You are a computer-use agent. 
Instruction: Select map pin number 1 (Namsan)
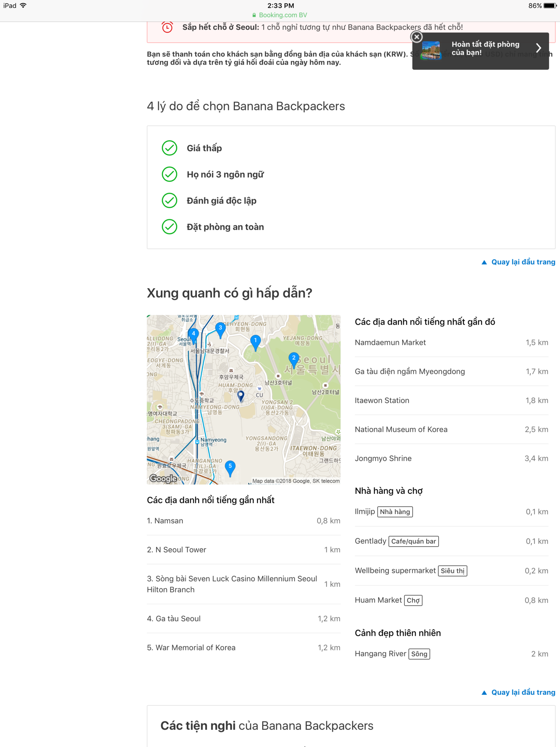click(256, 342)
